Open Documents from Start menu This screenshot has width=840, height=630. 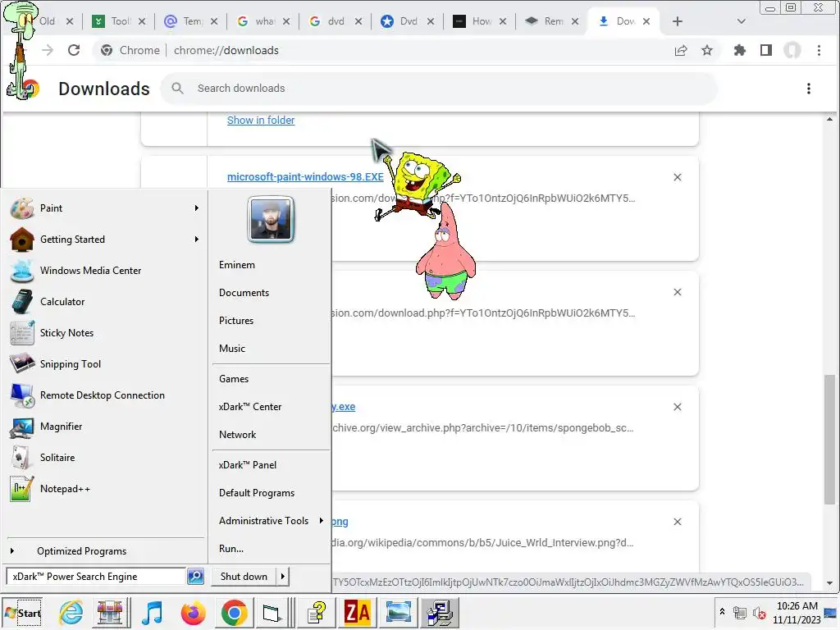(x=244, y=293)
